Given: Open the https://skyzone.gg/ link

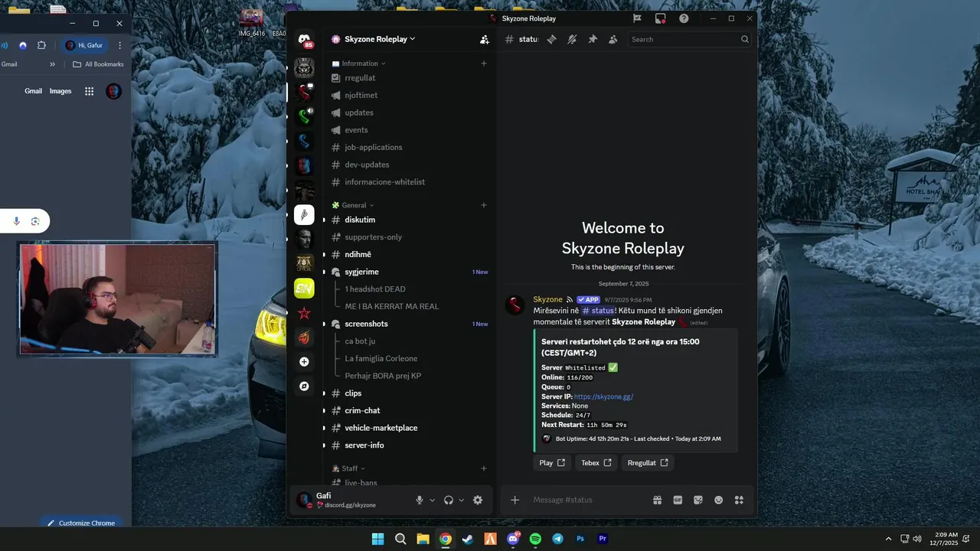Looking at the screenshot, I should tap(603, 396).
